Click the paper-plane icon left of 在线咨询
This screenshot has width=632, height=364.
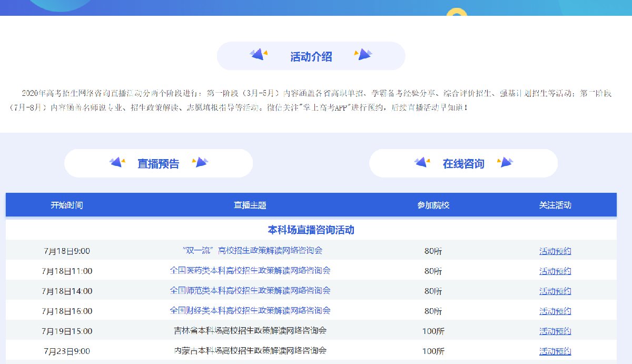422,162
